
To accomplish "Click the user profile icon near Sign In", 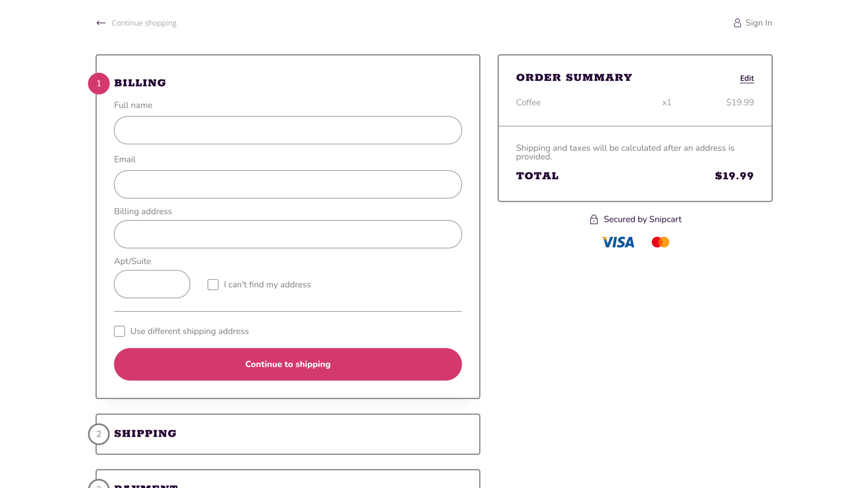I will (737, 23).
